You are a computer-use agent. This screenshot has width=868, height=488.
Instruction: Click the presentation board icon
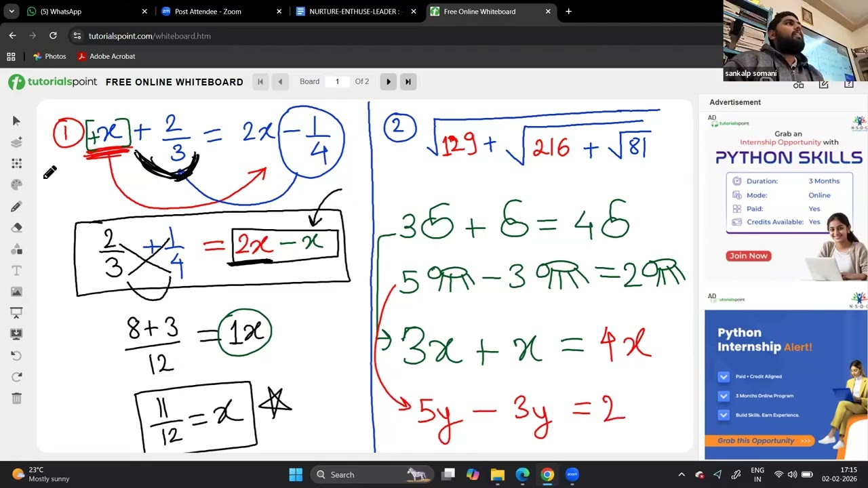pyautogui.click(x=16, y=312)
